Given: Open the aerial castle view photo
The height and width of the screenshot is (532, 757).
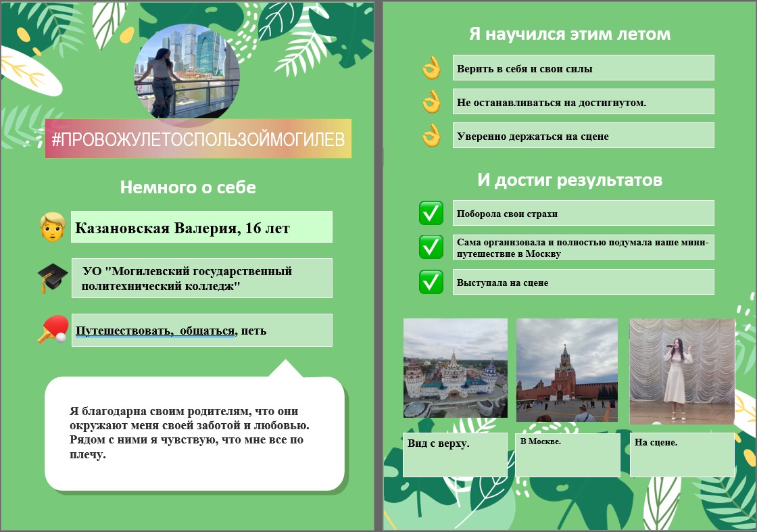Looking at the screenshot, I should 456,368.
